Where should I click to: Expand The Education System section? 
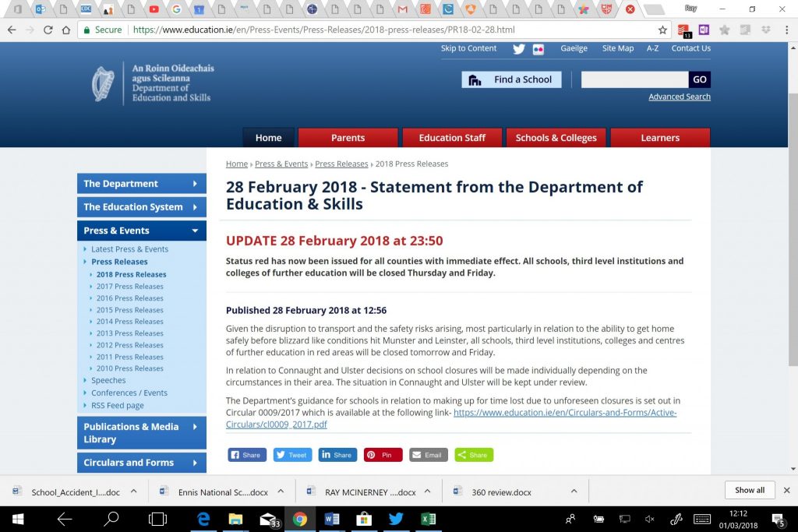(142, 207)
